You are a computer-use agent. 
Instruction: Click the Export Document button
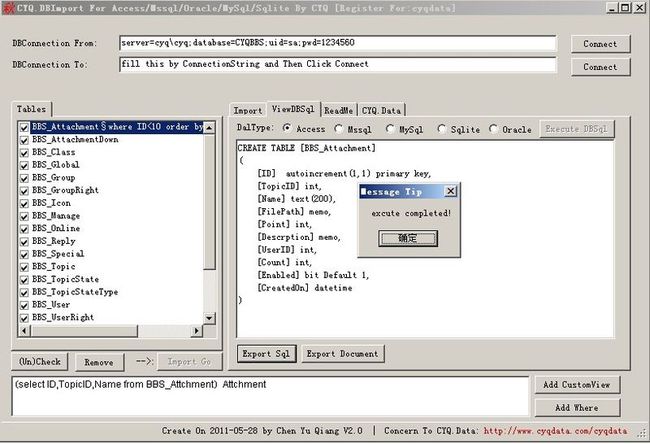point(342,354)
